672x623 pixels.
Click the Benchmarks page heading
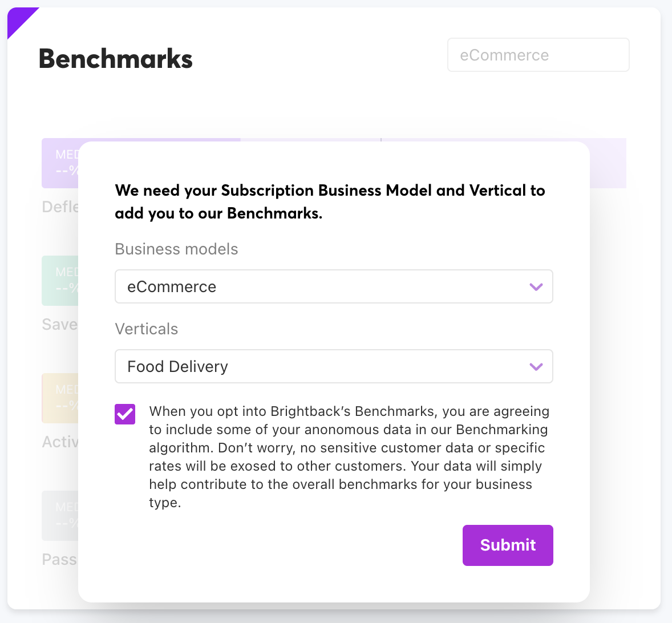[x=116, y=59]
